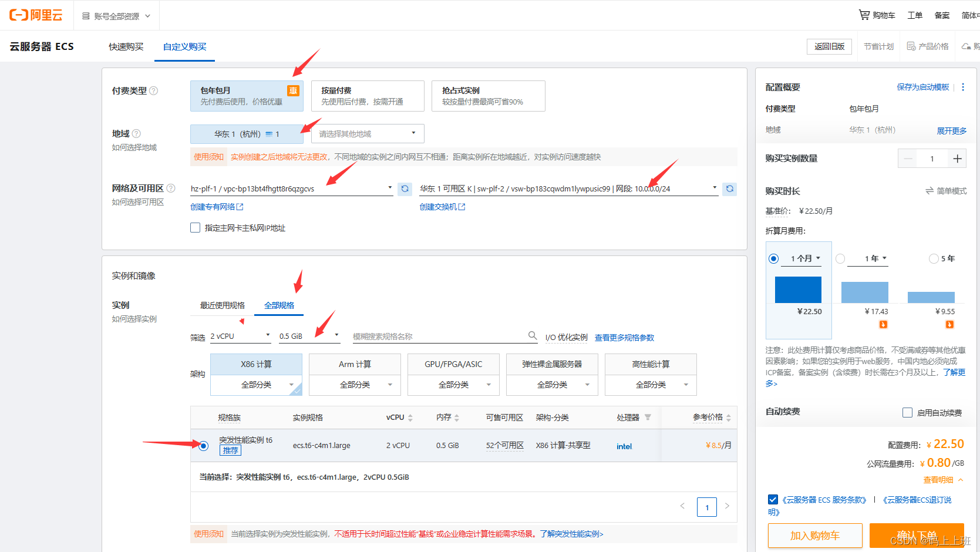Switch to 最近使用规格 tab
Viewport: 980px width, 552px height.
click(222, 305)
